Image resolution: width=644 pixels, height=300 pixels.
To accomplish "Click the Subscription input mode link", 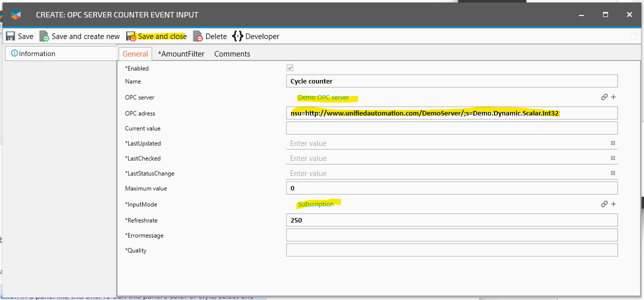I will coord(316,204).
